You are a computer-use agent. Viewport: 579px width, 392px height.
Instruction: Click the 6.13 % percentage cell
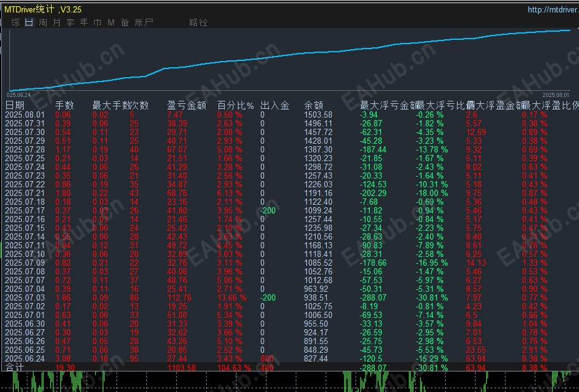(230, 193)
